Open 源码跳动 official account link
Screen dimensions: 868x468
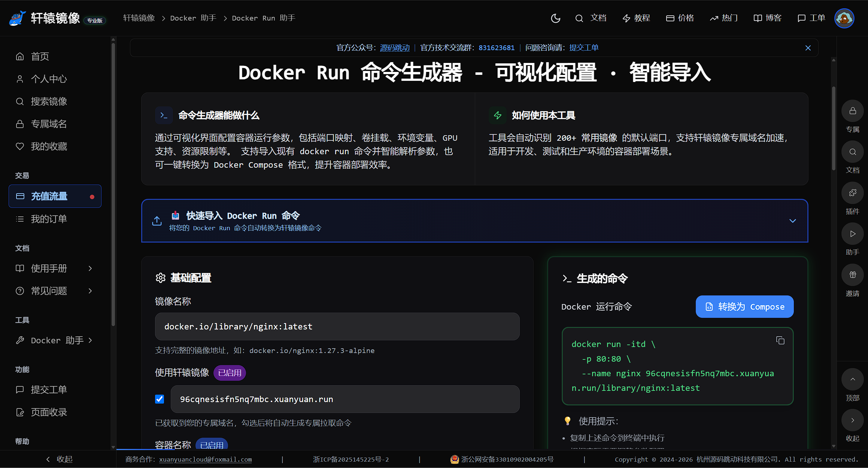click(x=395, y=48)
